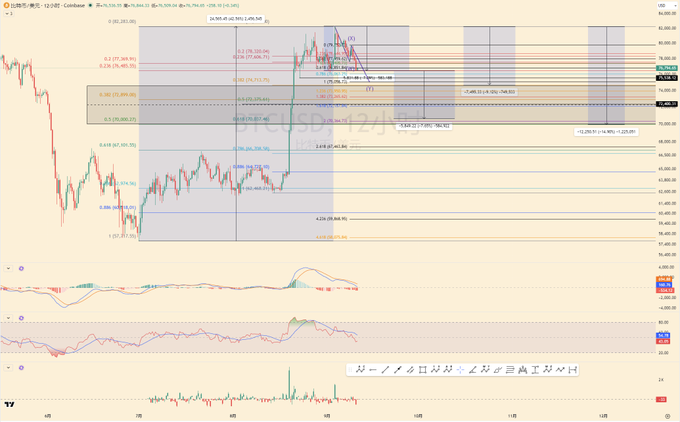Click the (Y) Elliott wave label
680x422 pixels.
(x=369, y=89)
